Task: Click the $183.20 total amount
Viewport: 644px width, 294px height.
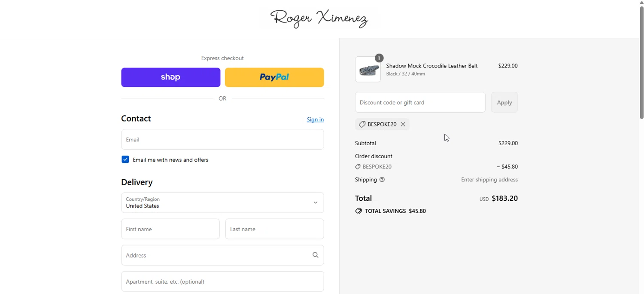Action: (505, 198)
